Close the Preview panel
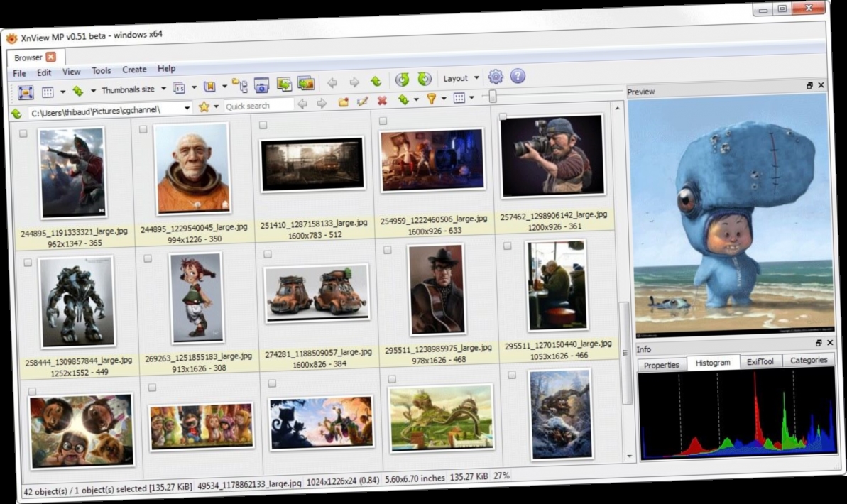The image size is (847, 504). pos(821,84)
